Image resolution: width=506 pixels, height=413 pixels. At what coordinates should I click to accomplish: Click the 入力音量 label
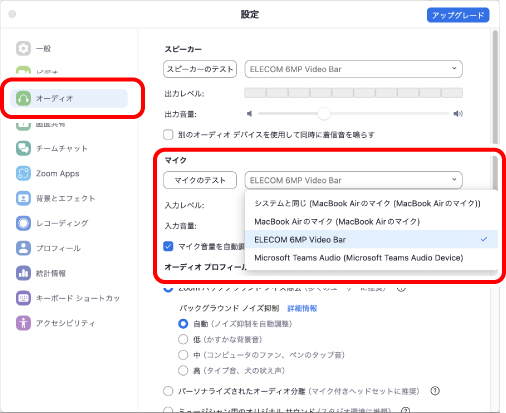point(180,226)
